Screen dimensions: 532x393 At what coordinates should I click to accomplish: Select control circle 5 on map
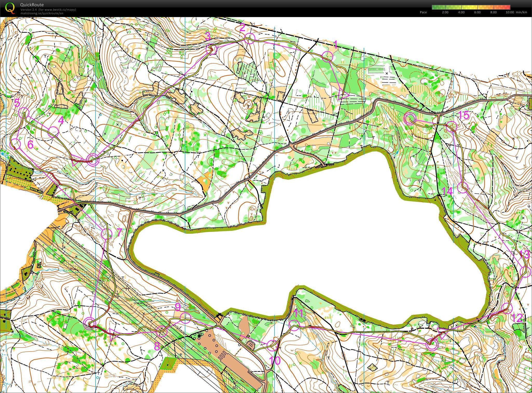(24, 113)
